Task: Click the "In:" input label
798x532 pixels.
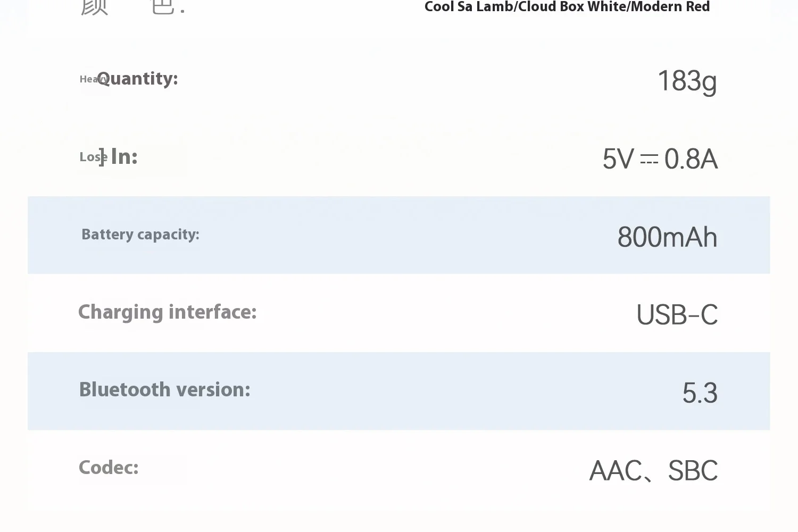Action: (x=124, y=157)
